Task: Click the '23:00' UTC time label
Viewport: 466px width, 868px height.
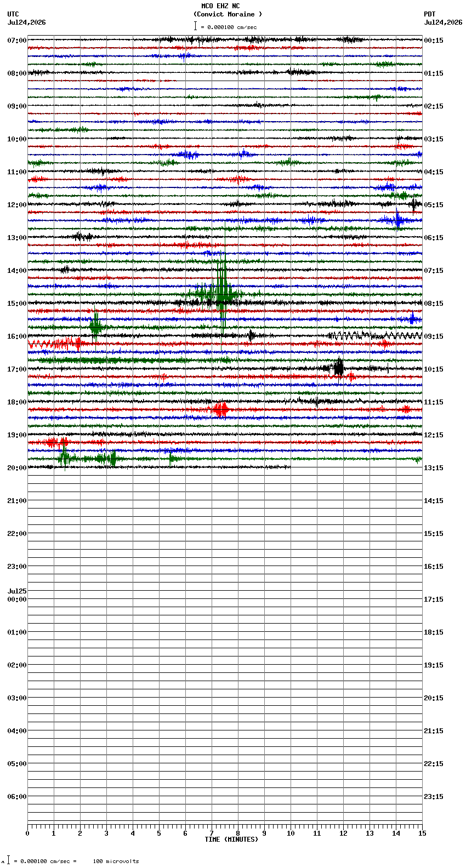Action: 17,567
